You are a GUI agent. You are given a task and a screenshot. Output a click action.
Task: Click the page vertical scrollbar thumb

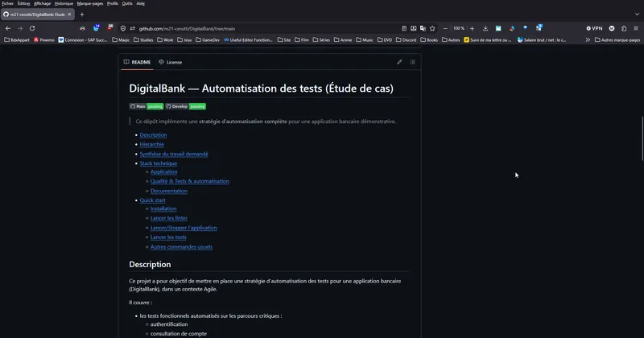click(x=642, y=138)
